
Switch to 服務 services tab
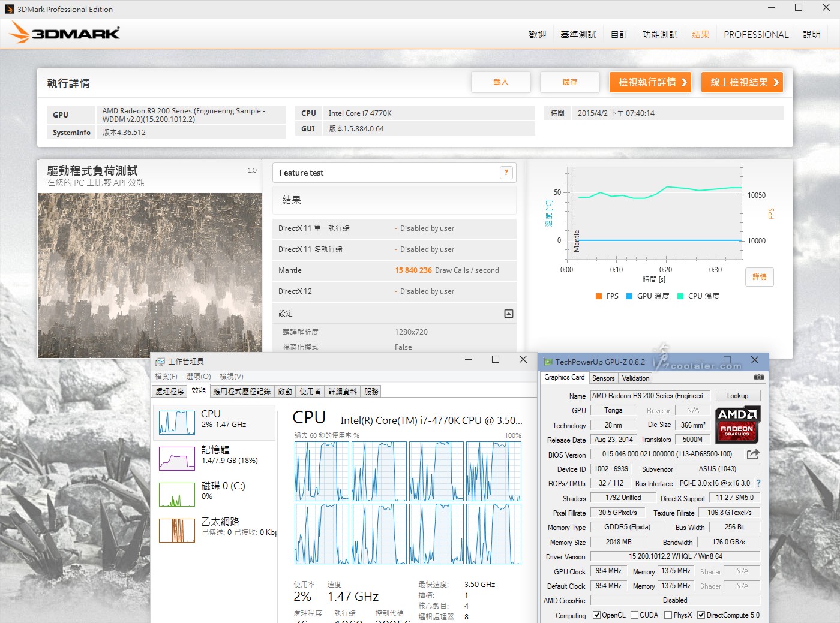click(371, 391)
